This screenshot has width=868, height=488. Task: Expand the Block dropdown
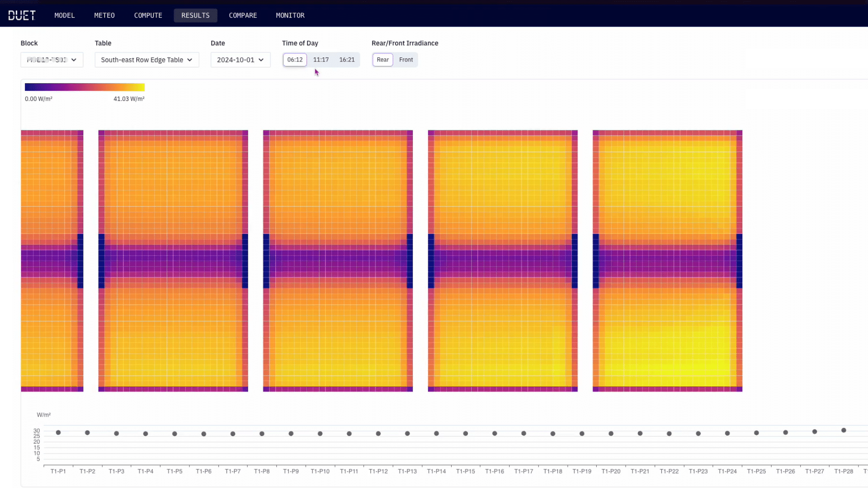click(x=52, y=60)
